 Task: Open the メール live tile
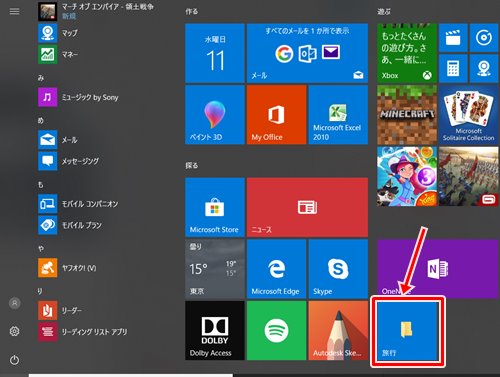(307, 53)
